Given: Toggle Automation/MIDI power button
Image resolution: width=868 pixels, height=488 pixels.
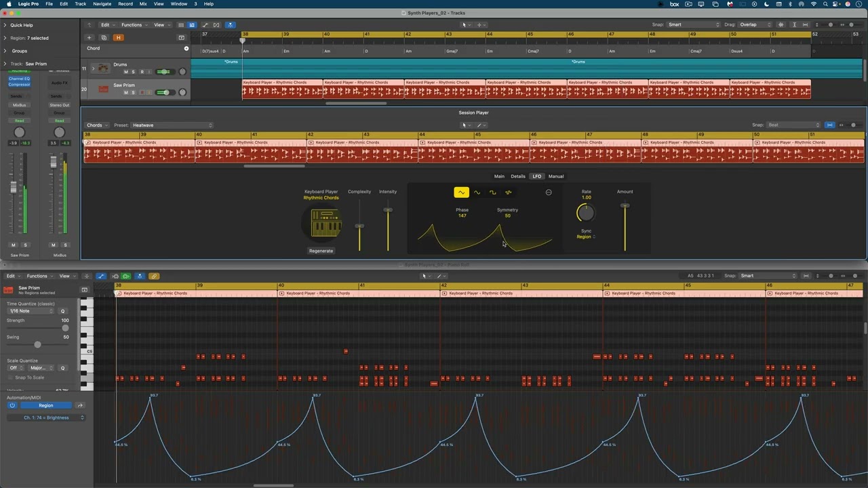Looking at the screenshot, I should pyautogui.click(x=12, y=405).
